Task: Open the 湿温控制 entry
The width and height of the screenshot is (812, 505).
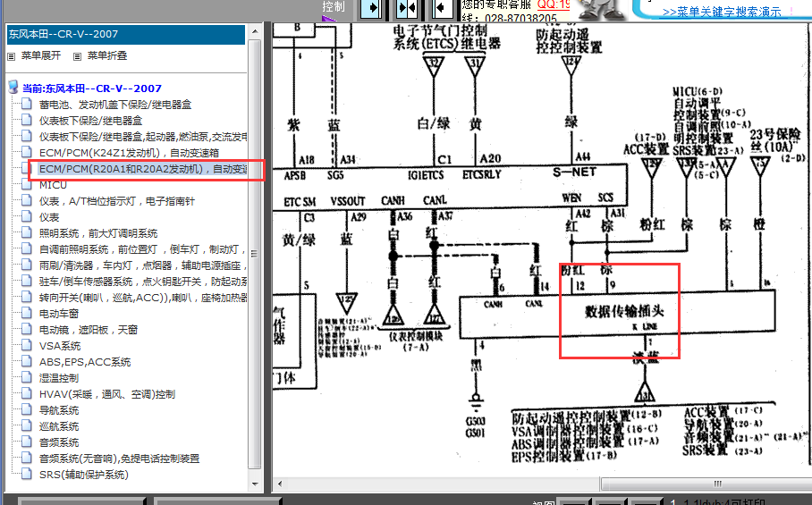Action: point(59,378)
